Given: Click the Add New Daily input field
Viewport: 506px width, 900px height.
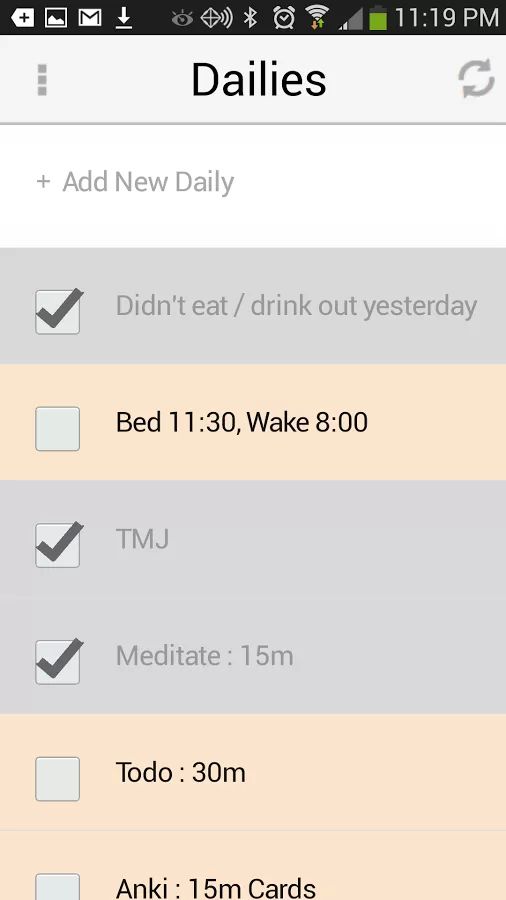Looking at the screenshot, I should coord(253,182).
